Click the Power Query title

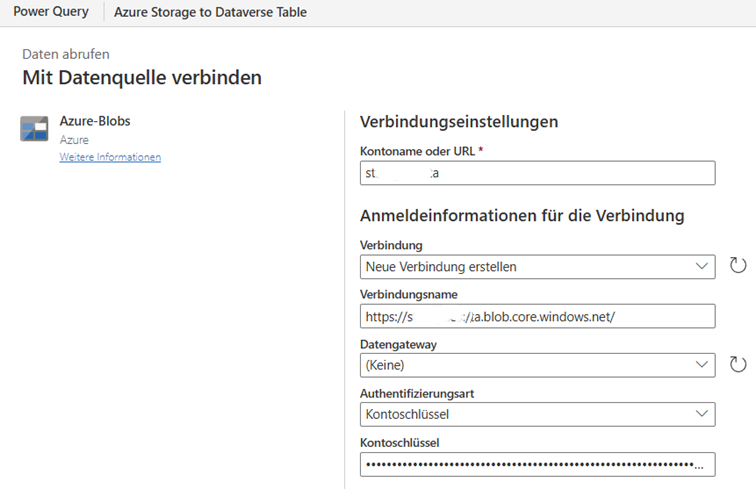coord(50,12)
